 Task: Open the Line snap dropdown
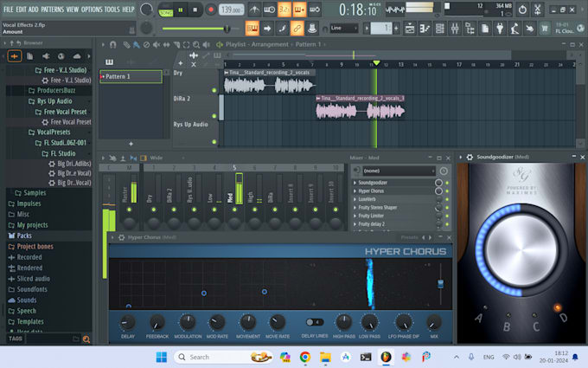click(344, 29)
